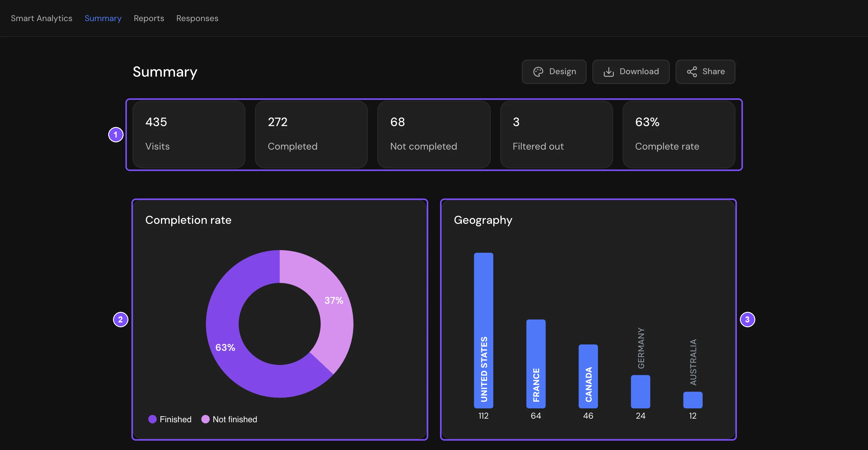This screenshot has width=868, height=450.
Task: Click the Canada bar in Geography
Action: (588, 376)
